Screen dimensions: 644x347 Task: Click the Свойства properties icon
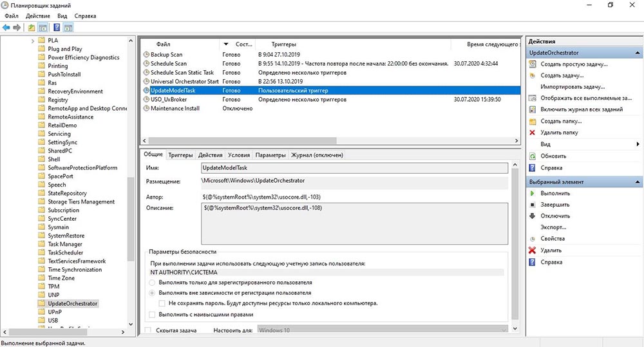532,238
